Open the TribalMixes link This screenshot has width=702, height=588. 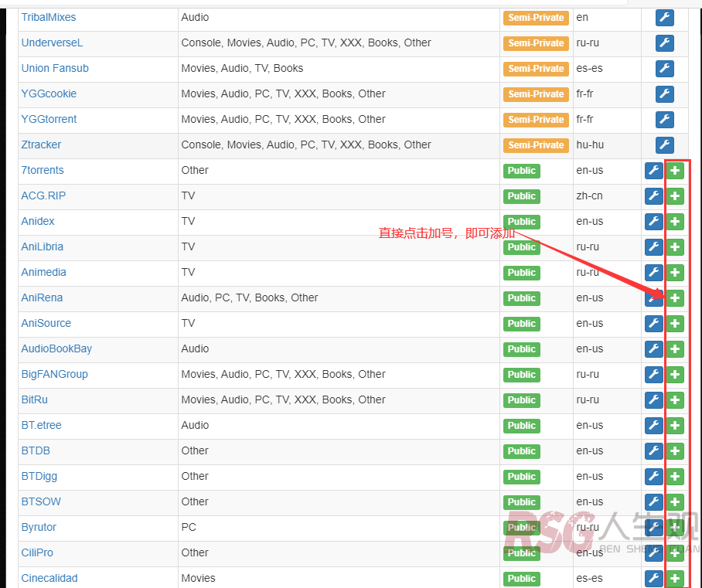pos(49,18)
